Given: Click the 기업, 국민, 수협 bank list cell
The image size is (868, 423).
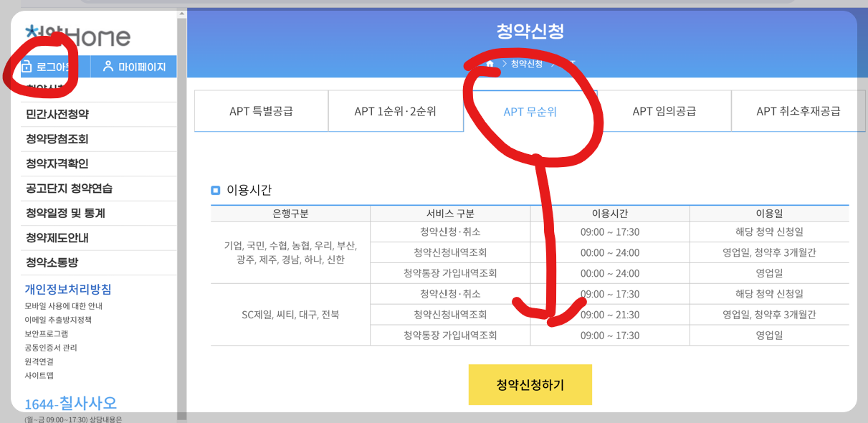Looking at the screenshot, I should pos(290,252).
